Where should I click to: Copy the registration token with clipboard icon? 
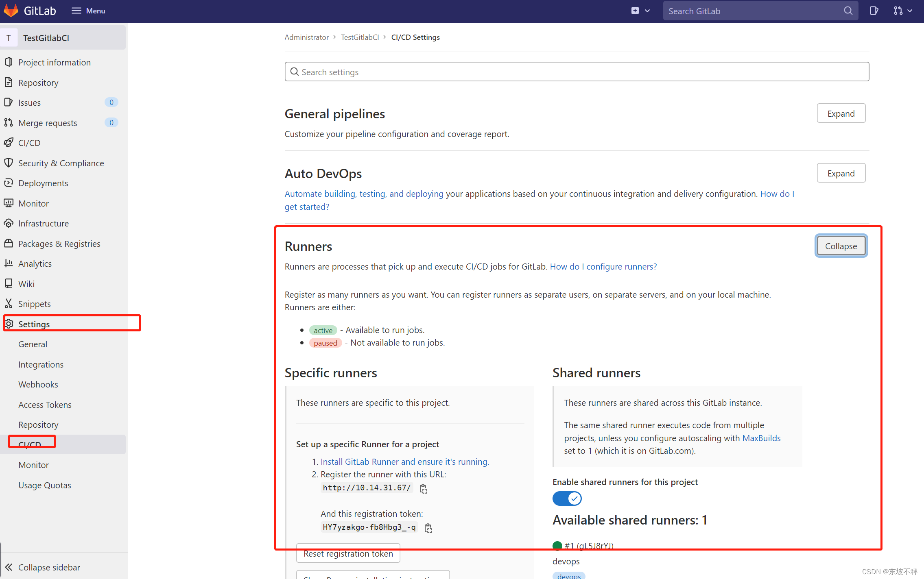[x=428, y=528]
